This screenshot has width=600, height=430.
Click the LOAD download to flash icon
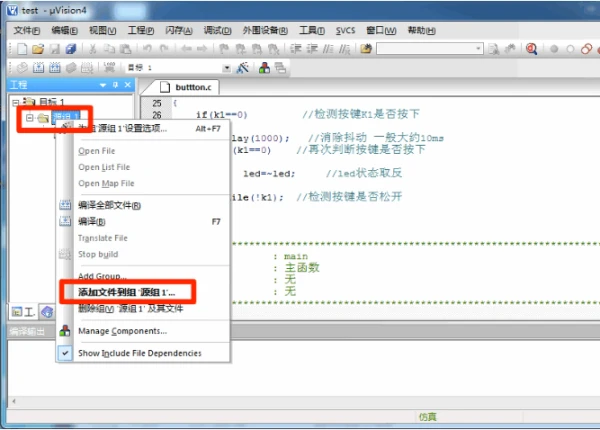(x=109, y=68)
